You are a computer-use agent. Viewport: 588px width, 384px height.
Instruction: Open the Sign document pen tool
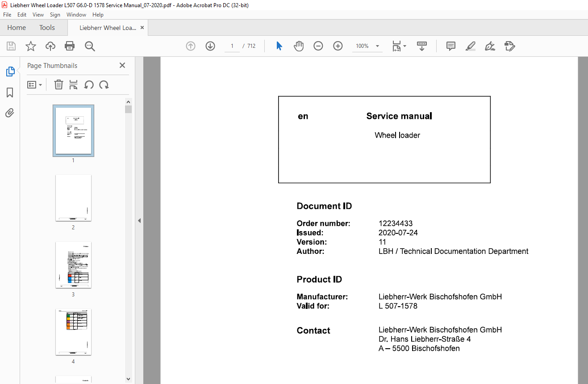tap(490, 46)
